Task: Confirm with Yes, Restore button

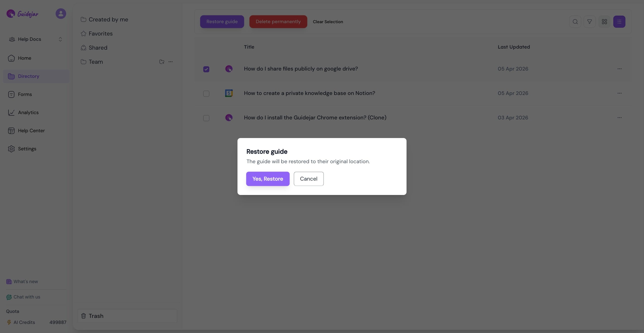Action: coord(268,179)
